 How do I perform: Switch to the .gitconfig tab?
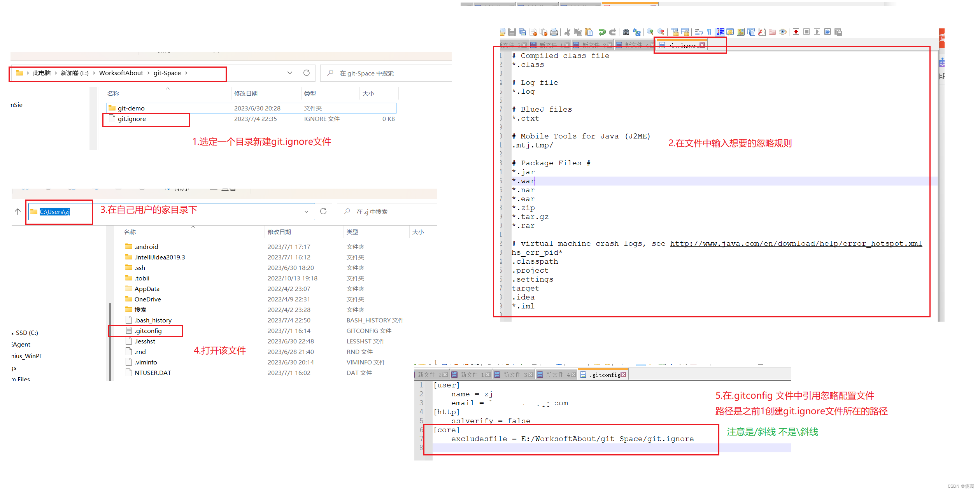tap(603, 375)
